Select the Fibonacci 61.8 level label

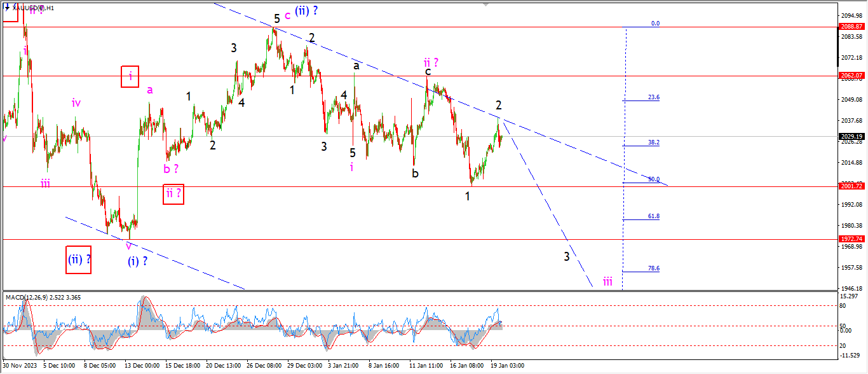[653, 216]
